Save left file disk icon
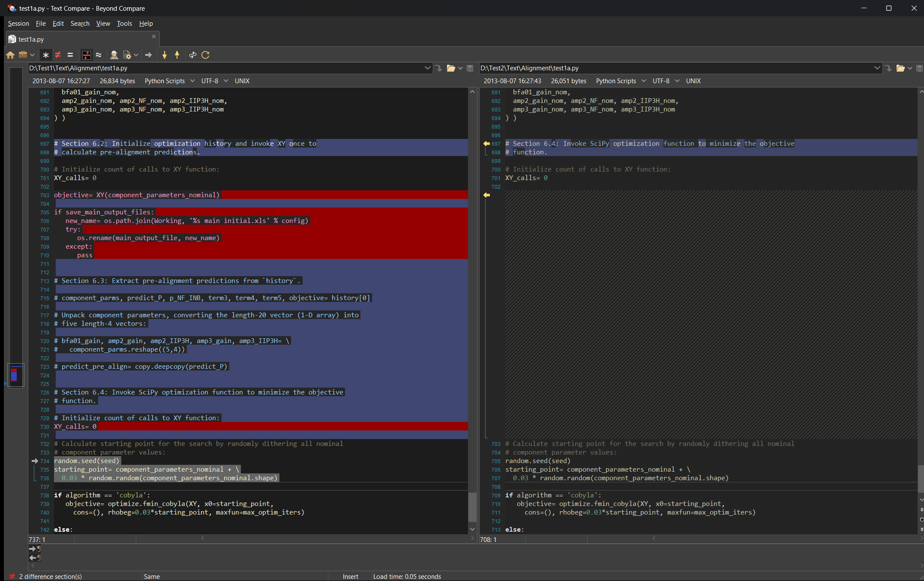 (470, 68)
